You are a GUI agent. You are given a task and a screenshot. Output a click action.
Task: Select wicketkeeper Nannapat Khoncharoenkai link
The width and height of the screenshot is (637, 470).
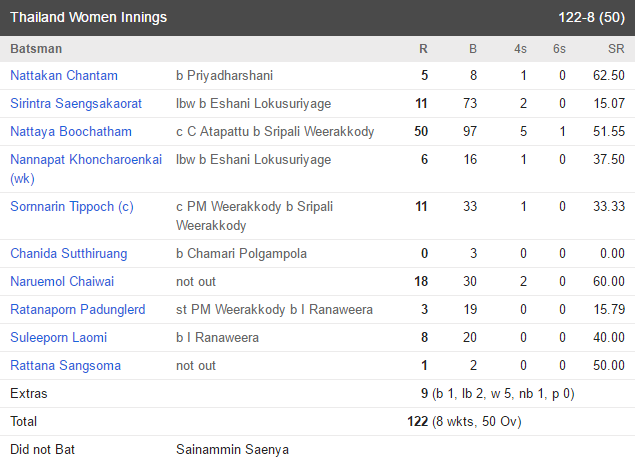coord(85,159)
